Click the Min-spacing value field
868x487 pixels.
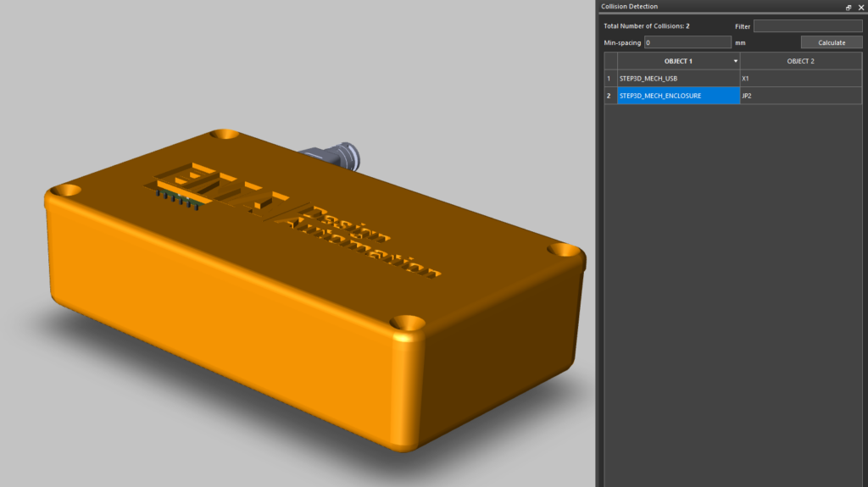pyautogui.click(x=687, y=42)
